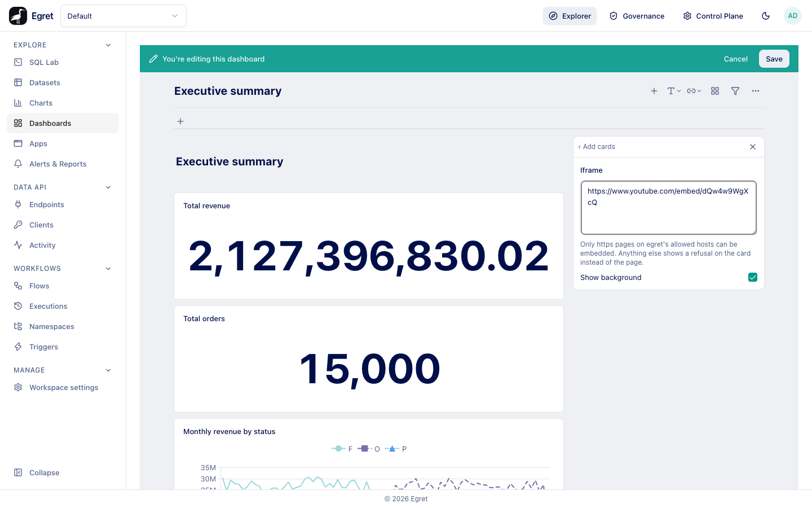Open Charts page in sidebar
The image size is (812, 508).
point(63,103)
